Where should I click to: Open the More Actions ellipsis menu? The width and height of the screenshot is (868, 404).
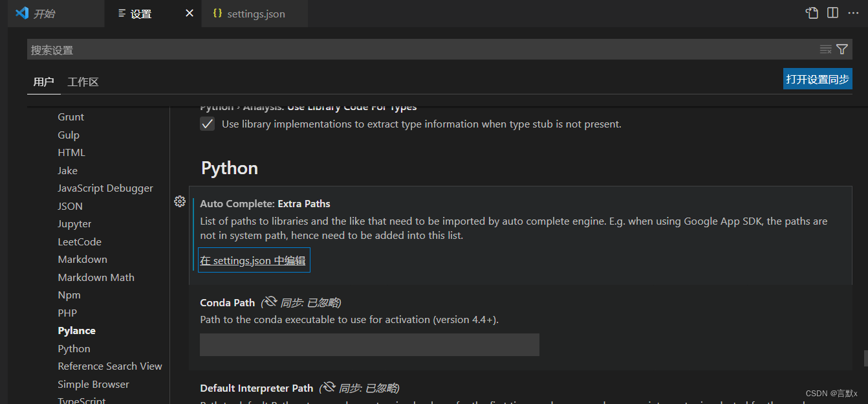click(853, 13)
